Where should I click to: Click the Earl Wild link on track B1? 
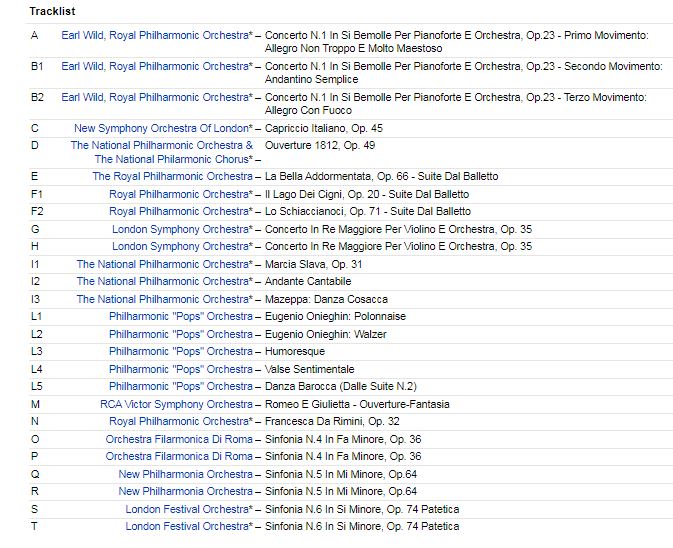(x=81, y=67)
